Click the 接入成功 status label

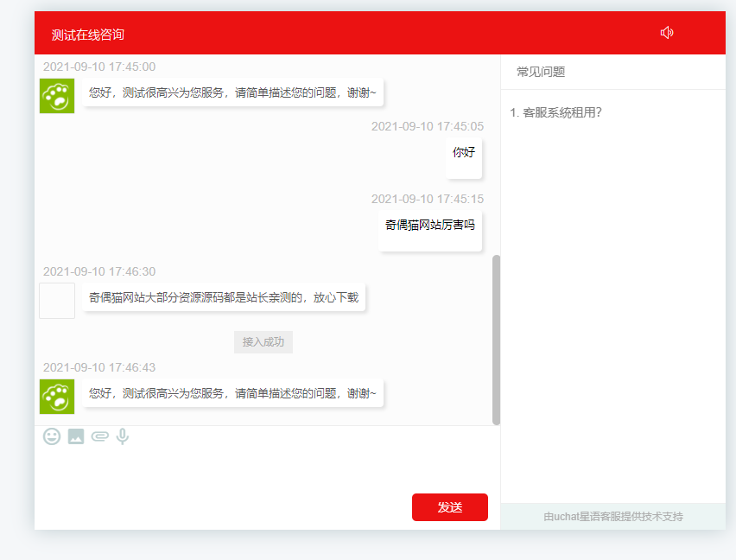click(263, 342)
